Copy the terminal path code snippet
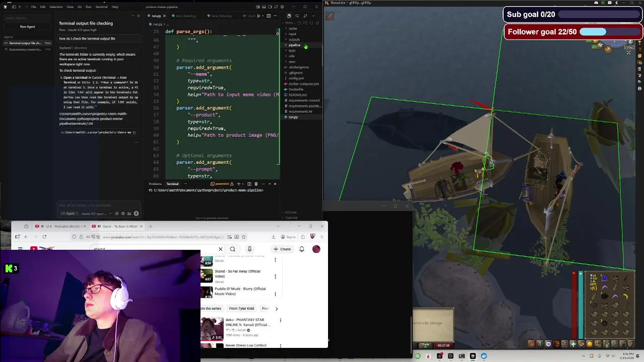The width and height of the screenshot is (644, 362). pos(134,133)
